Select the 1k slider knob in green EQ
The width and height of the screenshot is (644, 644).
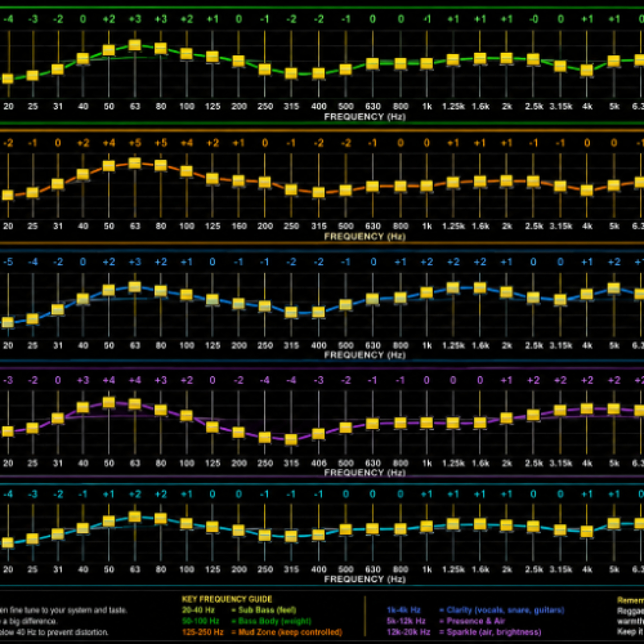click(x=427, y=63)
